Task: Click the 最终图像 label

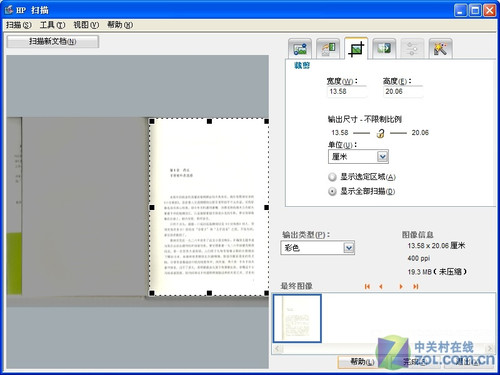Action: point(297,286)
